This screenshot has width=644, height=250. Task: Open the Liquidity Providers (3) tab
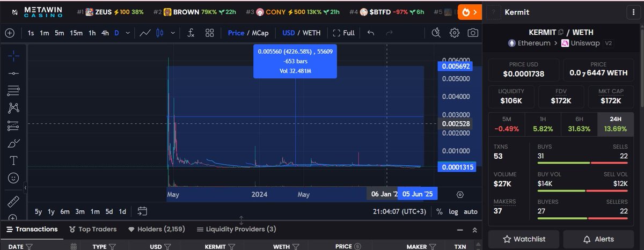coord(236,229)
